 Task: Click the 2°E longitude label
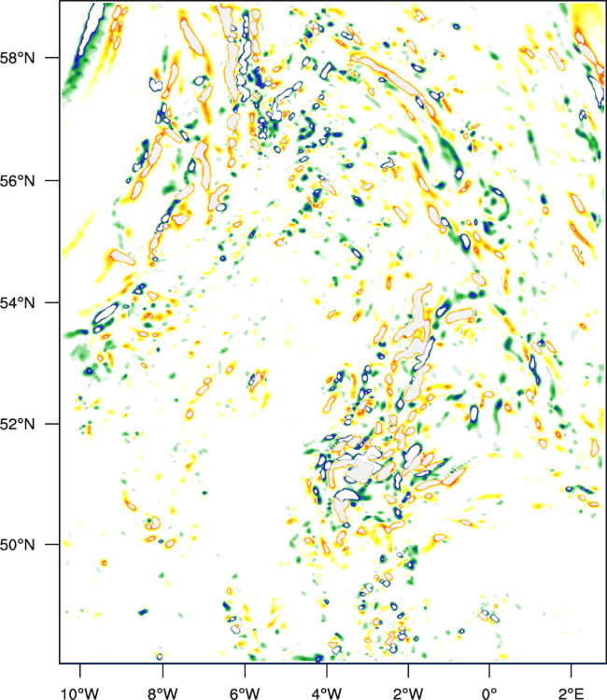tap(572, 693)
